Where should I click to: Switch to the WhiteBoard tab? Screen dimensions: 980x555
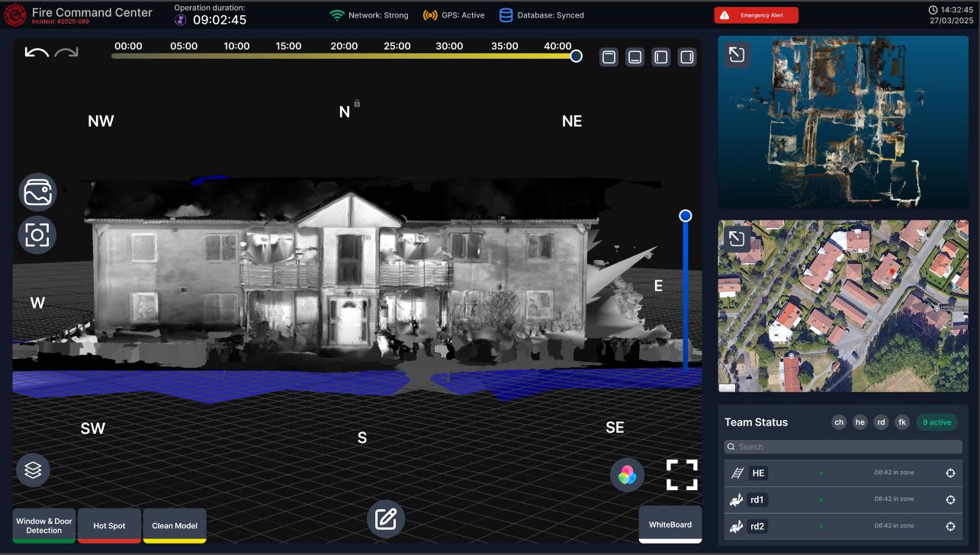point(670,525)
